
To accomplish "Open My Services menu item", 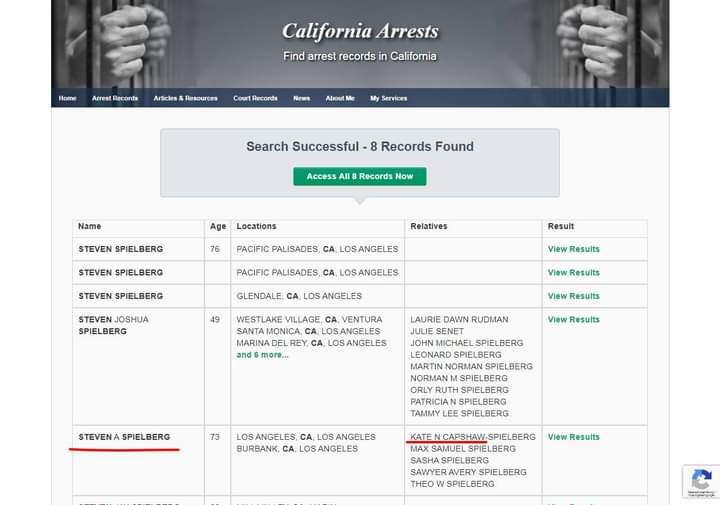I will coord(388,98).
